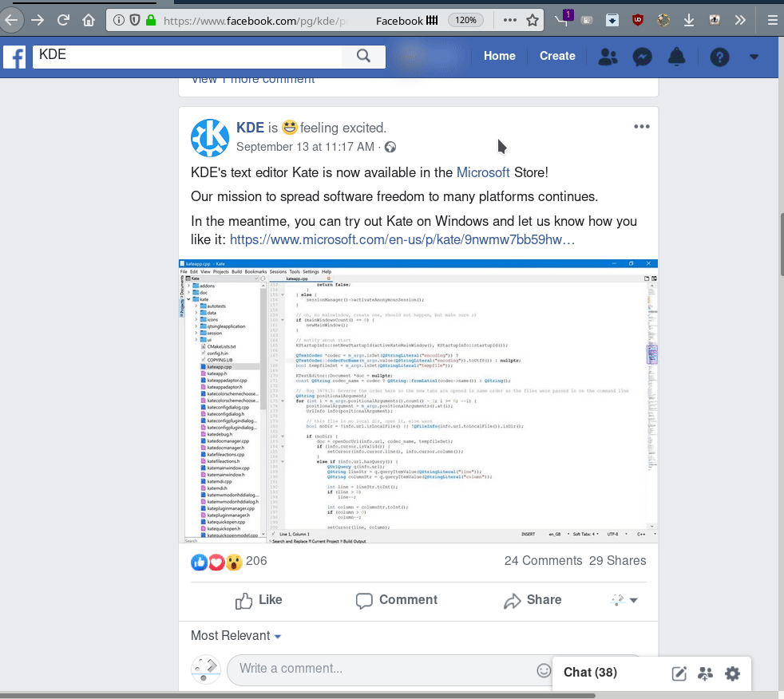Reset the 120% zoom level badge
The image size is (784, 699).
click(466, 20)
